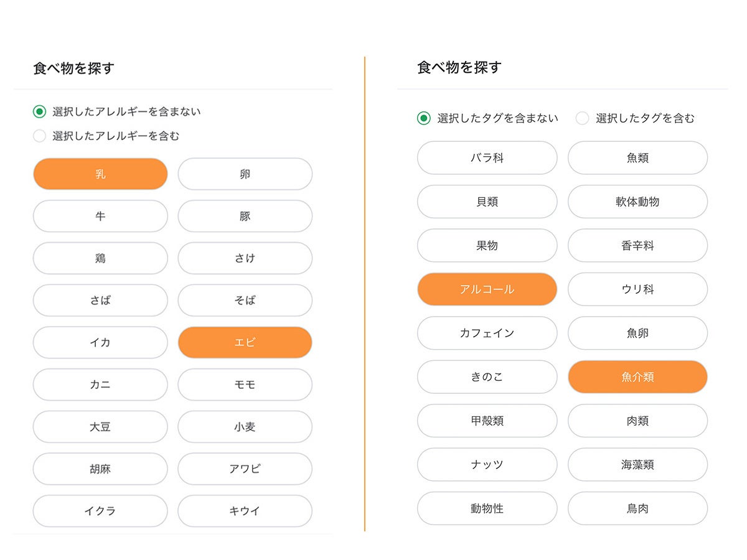Enable the 鳥肉 (poultry) tag

point(637,508)
